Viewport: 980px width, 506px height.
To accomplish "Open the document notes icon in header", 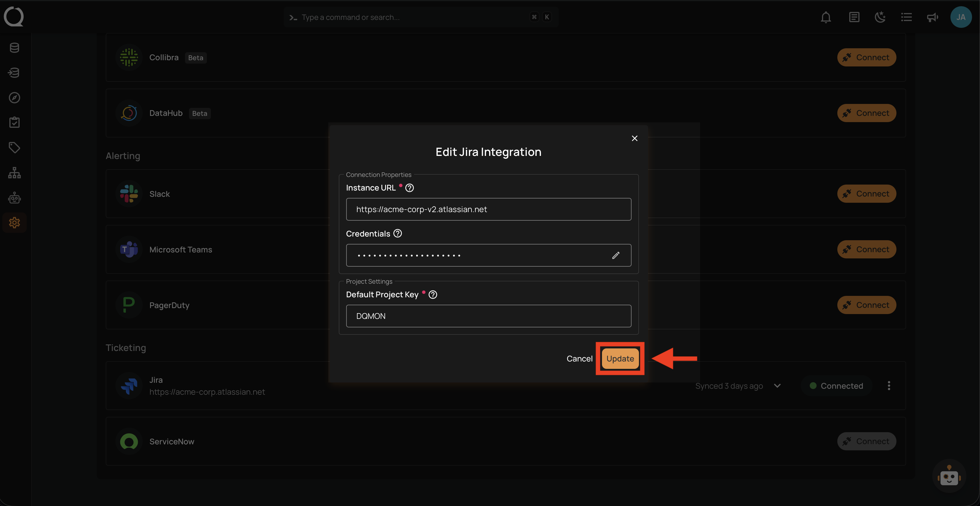I will click(x=854, y=17).
